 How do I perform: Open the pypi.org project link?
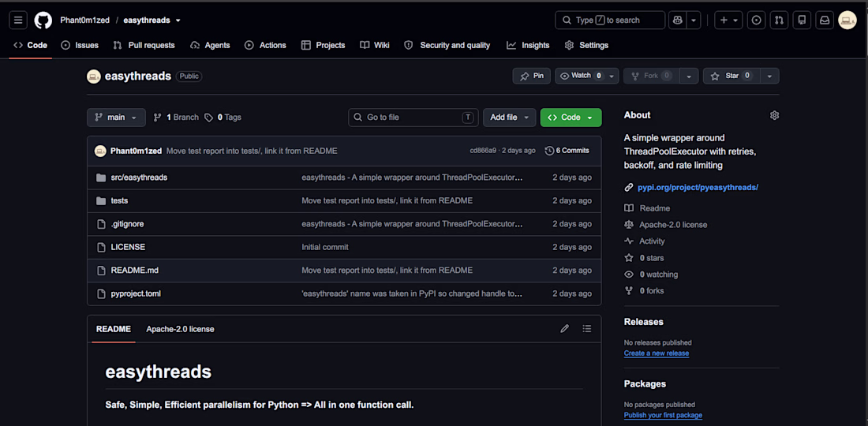point(698,188)
